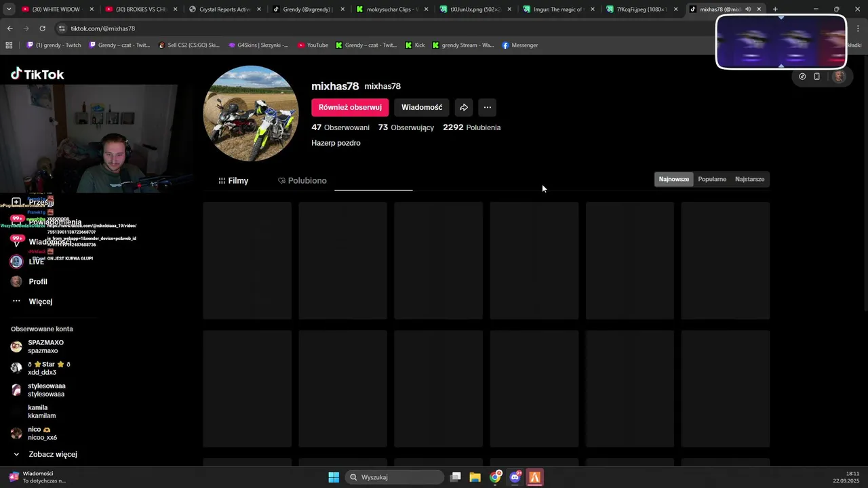Open Task View in taskbar
Viewport: 868px width, 488px height.
coord(456,477)
